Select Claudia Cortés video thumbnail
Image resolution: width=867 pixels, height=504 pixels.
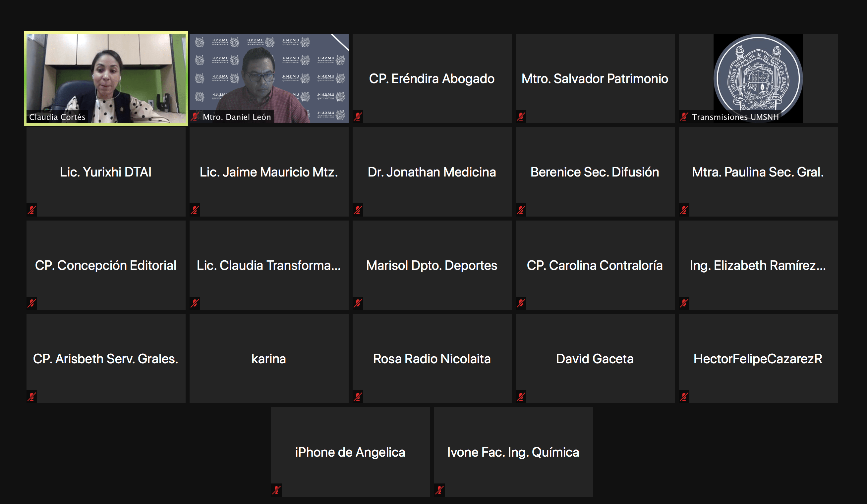pyautogui.click(x=106, y=78)
